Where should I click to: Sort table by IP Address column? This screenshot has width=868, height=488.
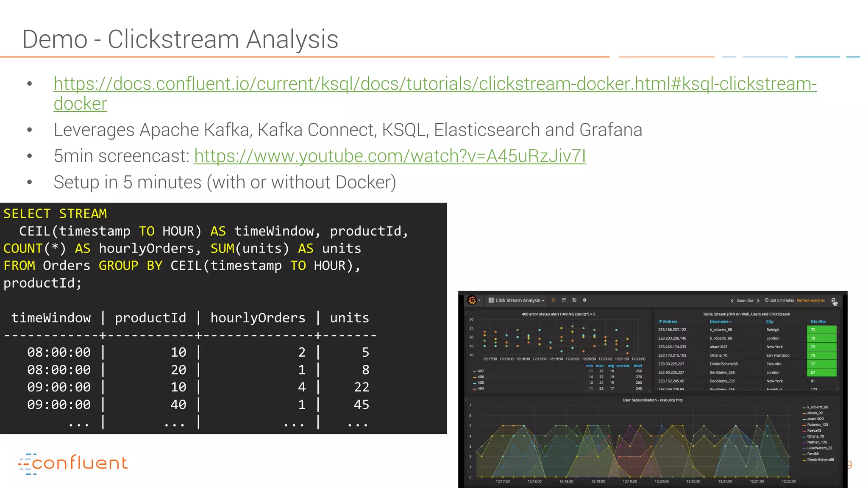click(x=668, y=322)
